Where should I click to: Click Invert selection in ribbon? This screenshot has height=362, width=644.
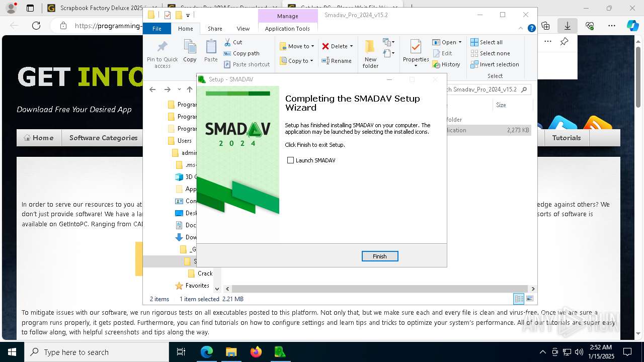coord(495,64)
